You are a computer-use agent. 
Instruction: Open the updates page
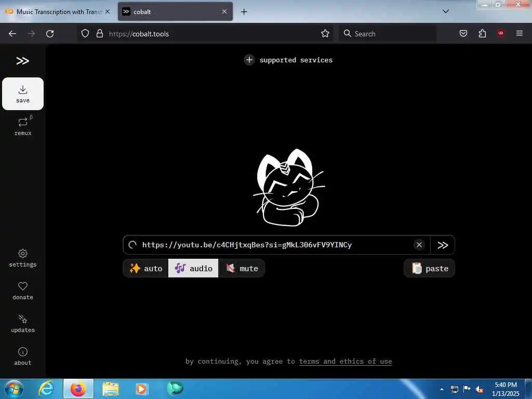click(23, 323)
